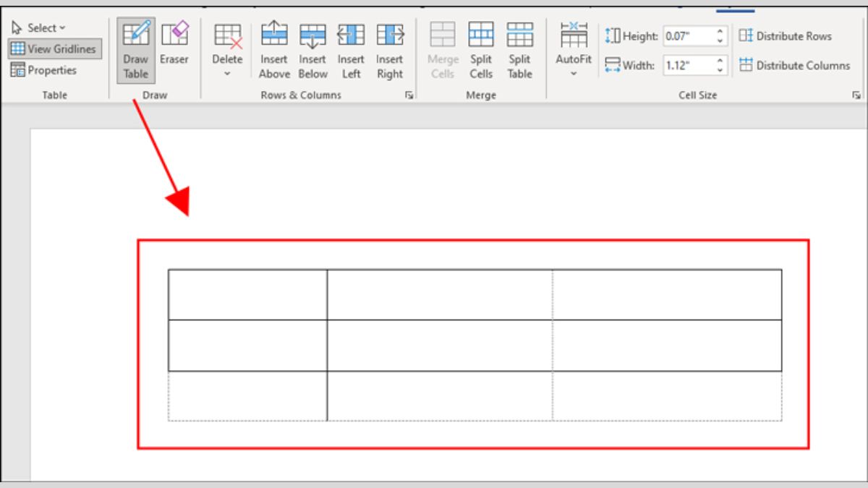Image resolution: width=868 pixels, height=488 pixels.
Task: Open Cell Size dialog launcher
Action: (x=856, y=95)
